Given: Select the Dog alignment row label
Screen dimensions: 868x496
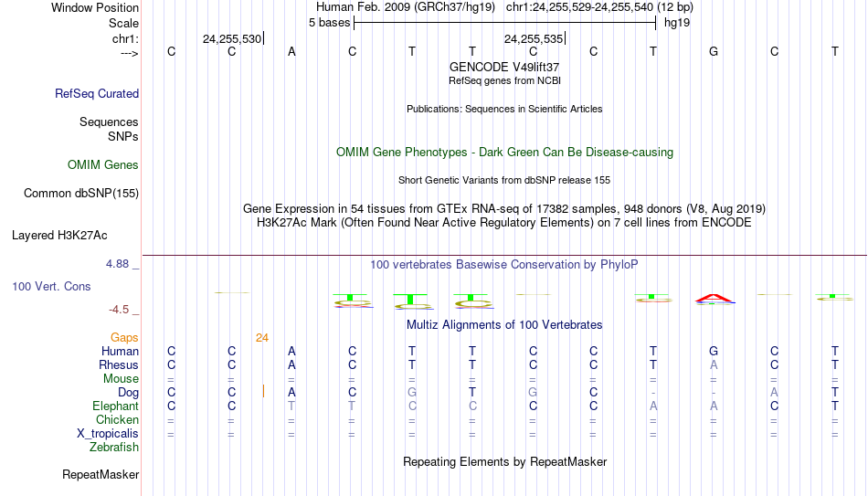Looking at the screenshot, I should point(128,393).
